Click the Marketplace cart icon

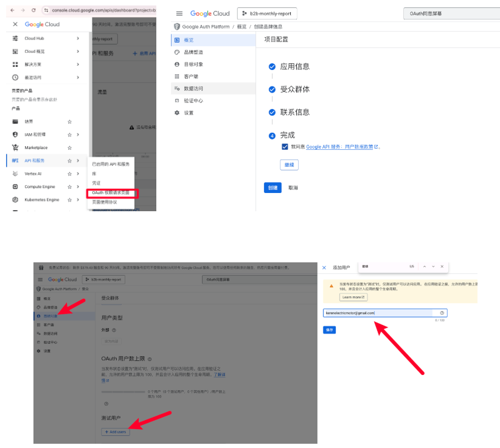15,147
